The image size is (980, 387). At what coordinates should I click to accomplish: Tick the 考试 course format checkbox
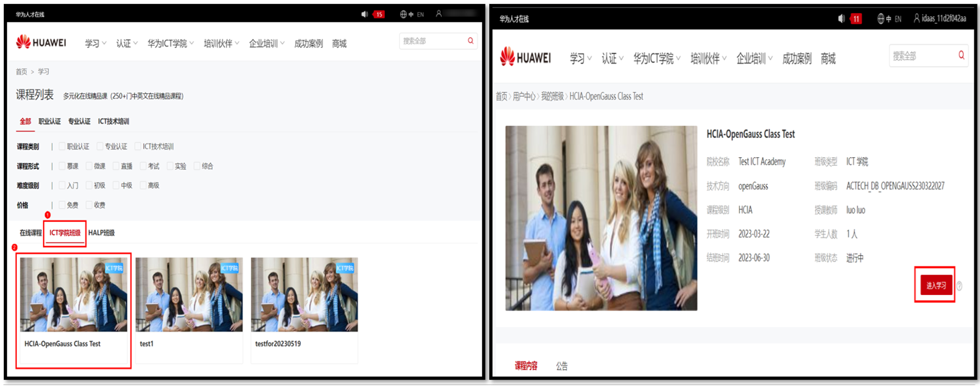144,166
